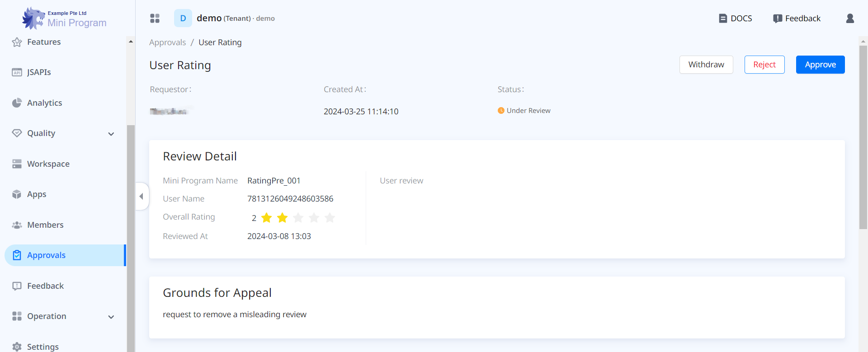
Task: Click the Operation grid icon
Action: pyautogui.click(x=17, y=316)
